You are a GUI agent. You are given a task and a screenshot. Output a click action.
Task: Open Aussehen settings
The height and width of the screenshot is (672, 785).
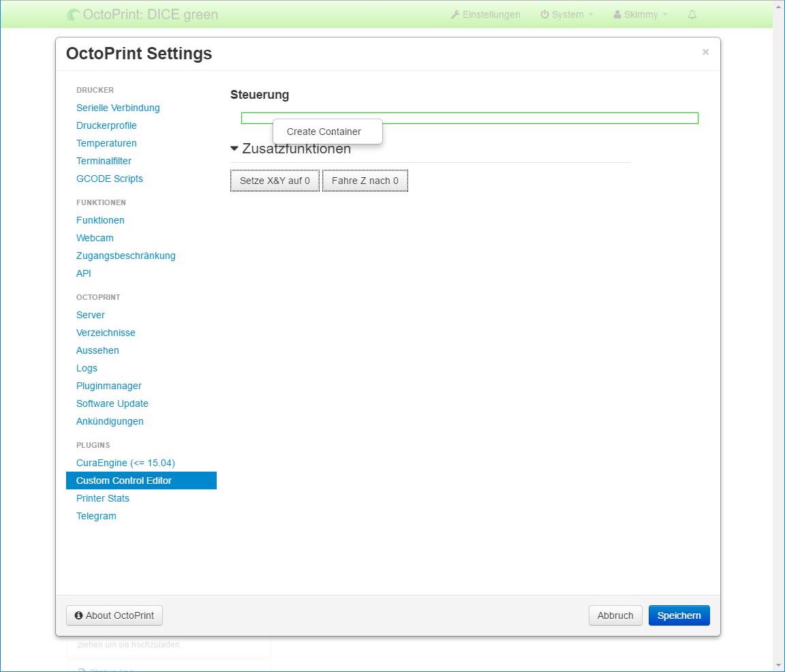97,350
